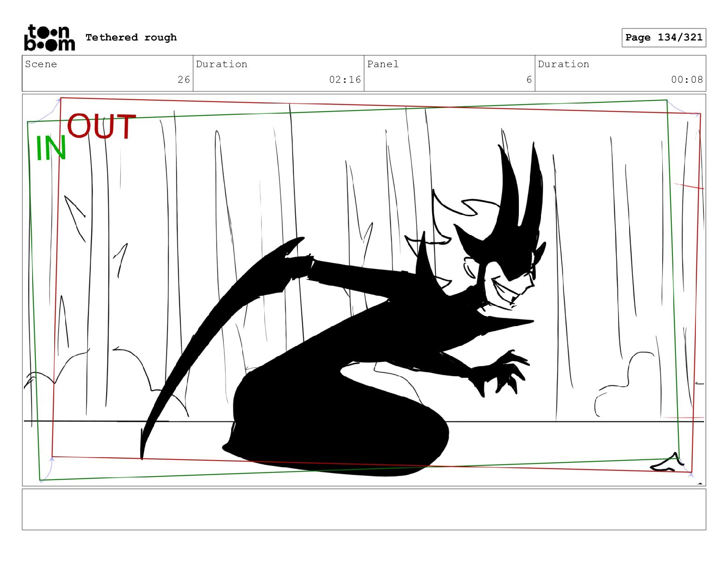Click the 'Tethered rough' title text

click(131, 37)
